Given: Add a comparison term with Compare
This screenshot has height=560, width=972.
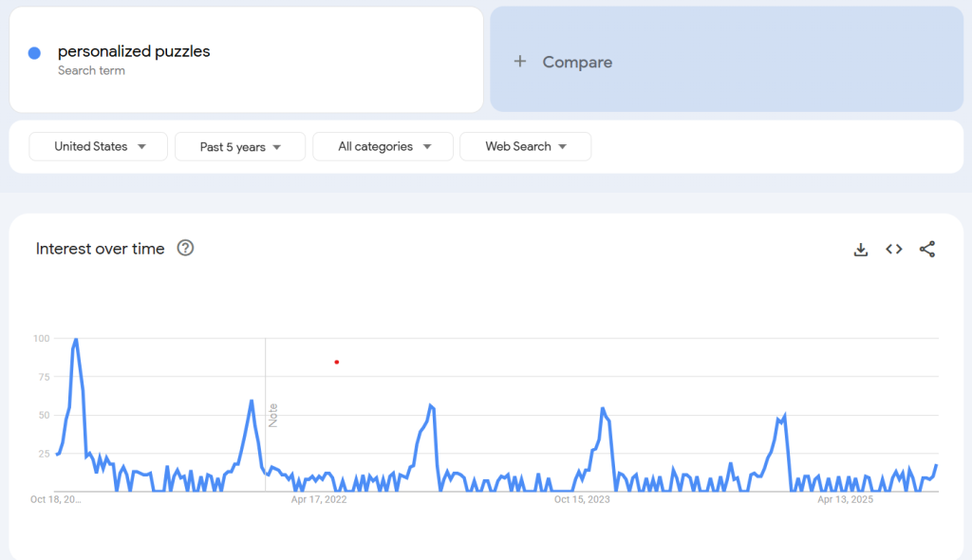Looking at the screenshot, I should (x=577, y=62).
